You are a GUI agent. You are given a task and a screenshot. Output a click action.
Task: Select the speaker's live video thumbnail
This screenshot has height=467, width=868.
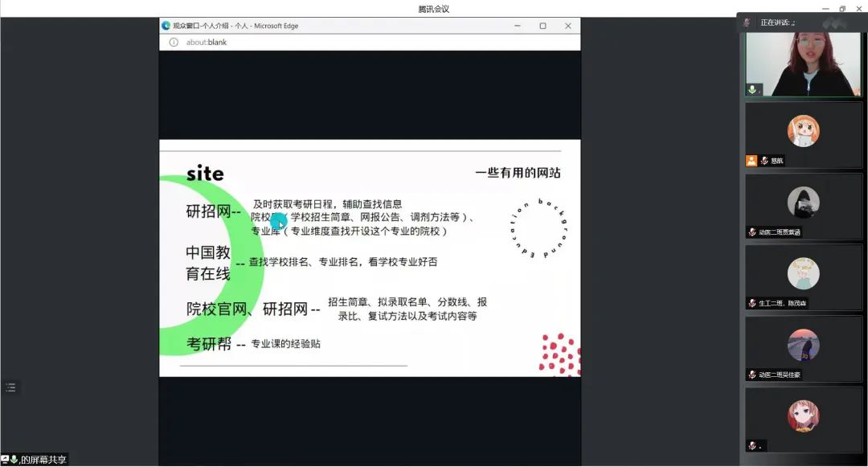[803, 64]
